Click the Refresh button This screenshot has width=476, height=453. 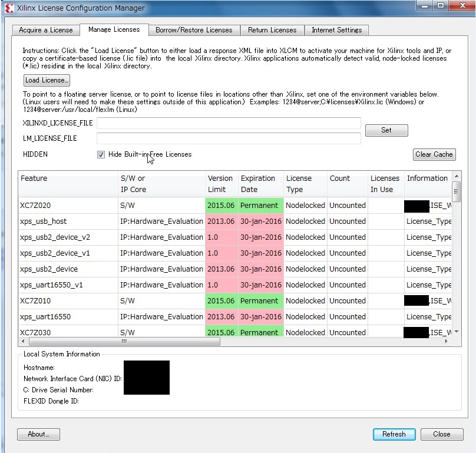click(394, 434)
